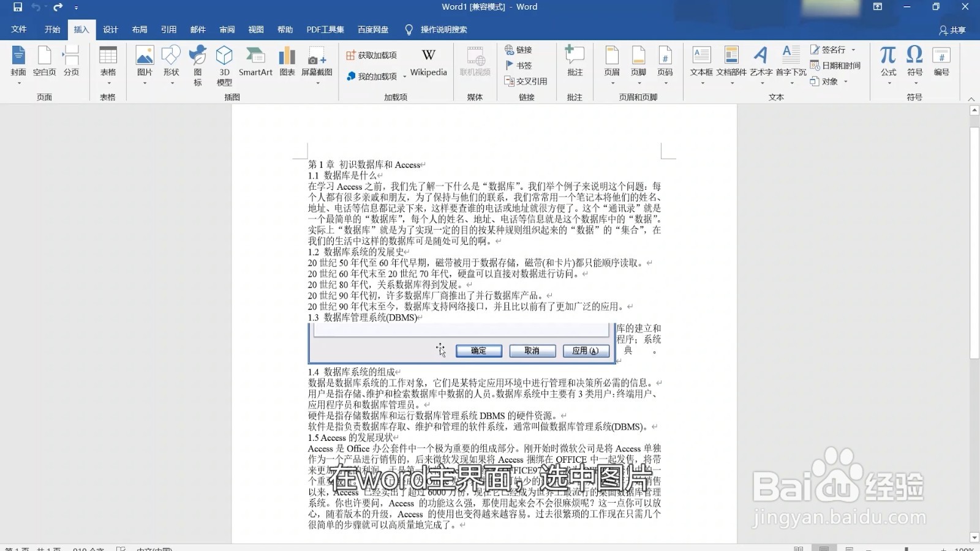Open Footer (页脚) options

point(638,65)
